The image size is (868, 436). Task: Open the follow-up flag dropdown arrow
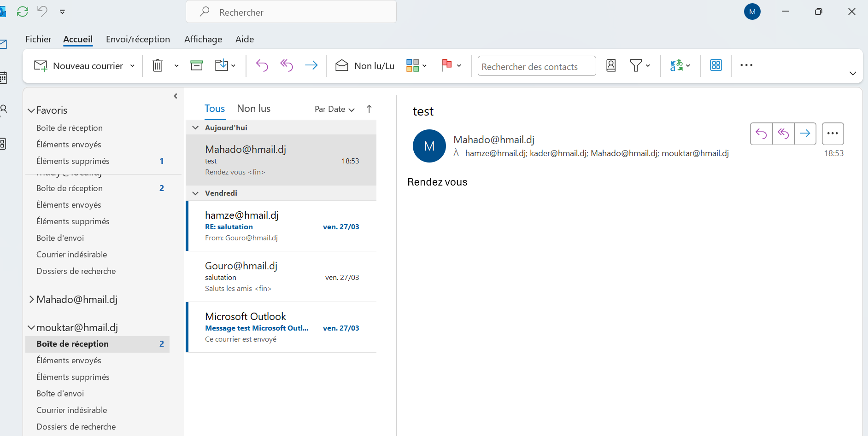click(x=459, y=66)
